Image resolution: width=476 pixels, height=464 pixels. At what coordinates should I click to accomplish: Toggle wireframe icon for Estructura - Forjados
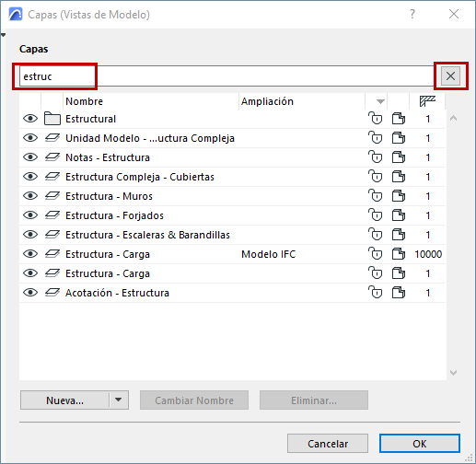[x=399, y=215]
